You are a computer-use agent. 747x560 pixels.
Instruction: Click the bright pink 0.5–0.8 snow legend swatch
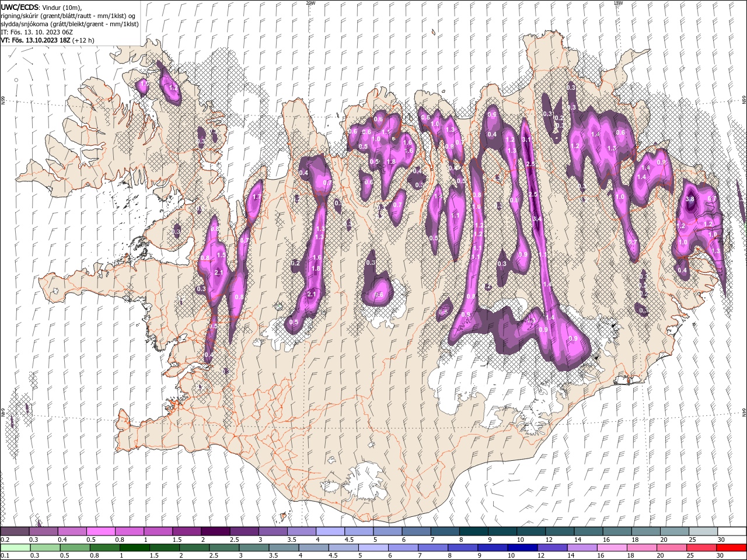[x=100, y=531]
